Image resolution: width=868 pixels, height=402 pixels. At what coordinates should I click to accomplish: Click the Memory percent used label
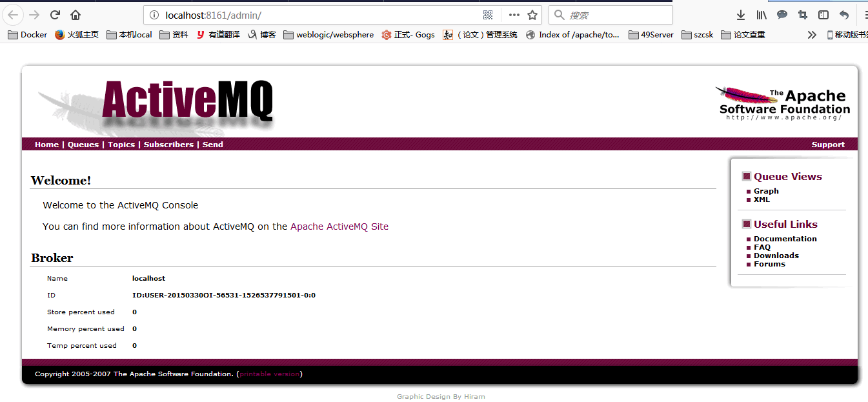click(x=86, y=329)
